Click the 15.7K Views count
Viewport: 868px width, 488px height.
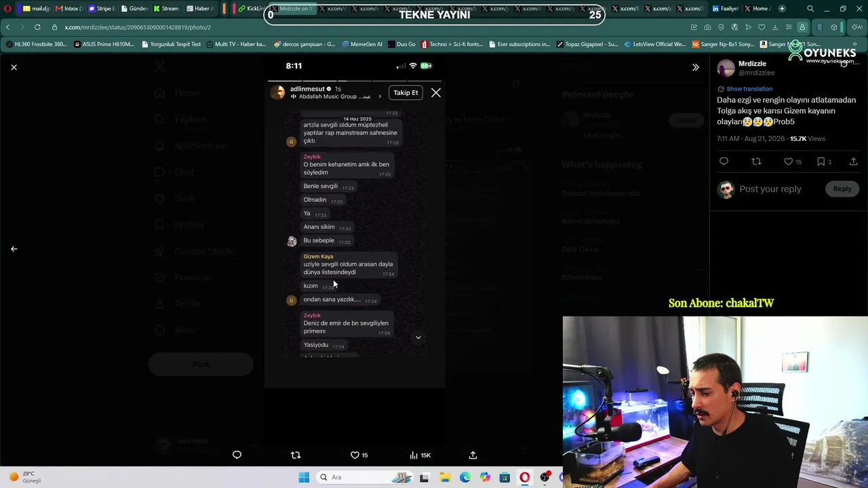coord(807,138)
